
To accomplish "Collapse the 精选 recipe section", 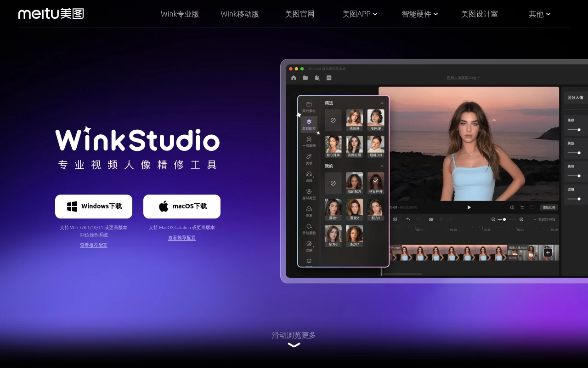I will tap(382, 103).
